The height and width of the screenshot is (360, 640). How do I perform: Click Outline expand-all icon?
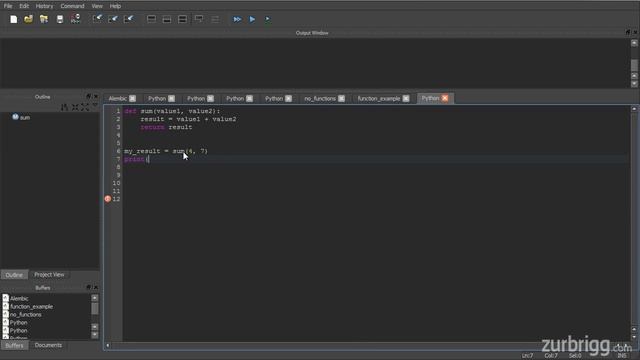pyautogui.click(x=85, y=107)
